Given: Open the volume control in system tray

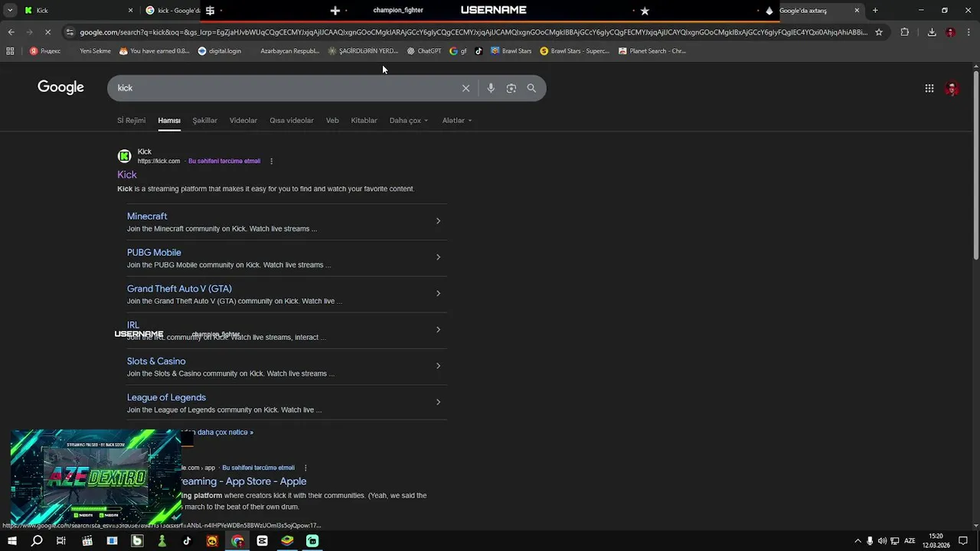Looking at the screenshot, I should (882, 541).
